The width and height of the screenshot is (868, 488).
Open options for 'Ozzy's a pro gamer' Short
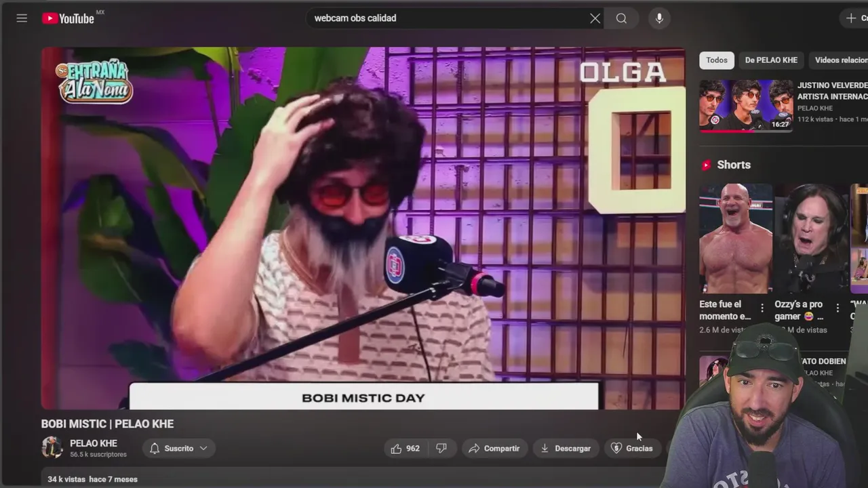(837, 308)
